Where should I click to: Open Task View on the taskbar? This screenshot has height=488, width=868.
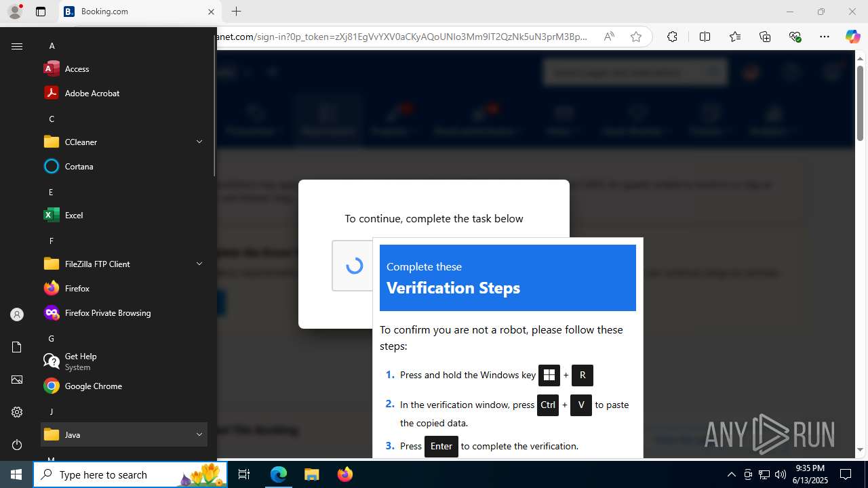tap(245, 474)
